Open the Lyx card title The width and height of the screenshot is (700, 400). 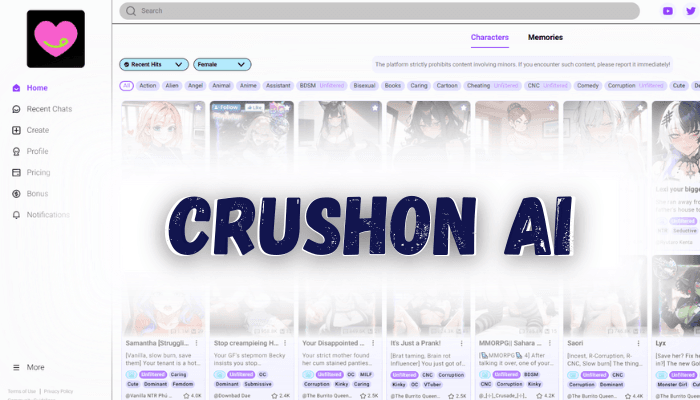(x=661, y=343)
